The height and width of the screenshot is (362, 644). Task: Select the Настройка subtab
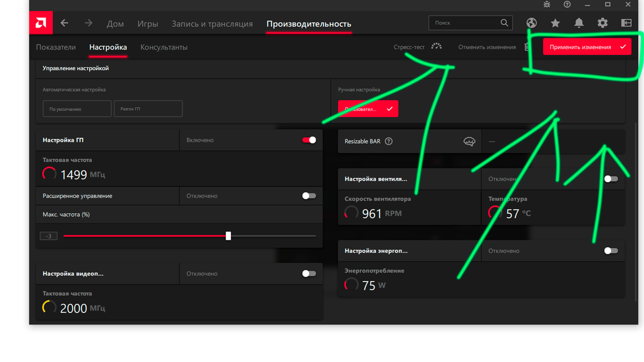tap(108, 47)
